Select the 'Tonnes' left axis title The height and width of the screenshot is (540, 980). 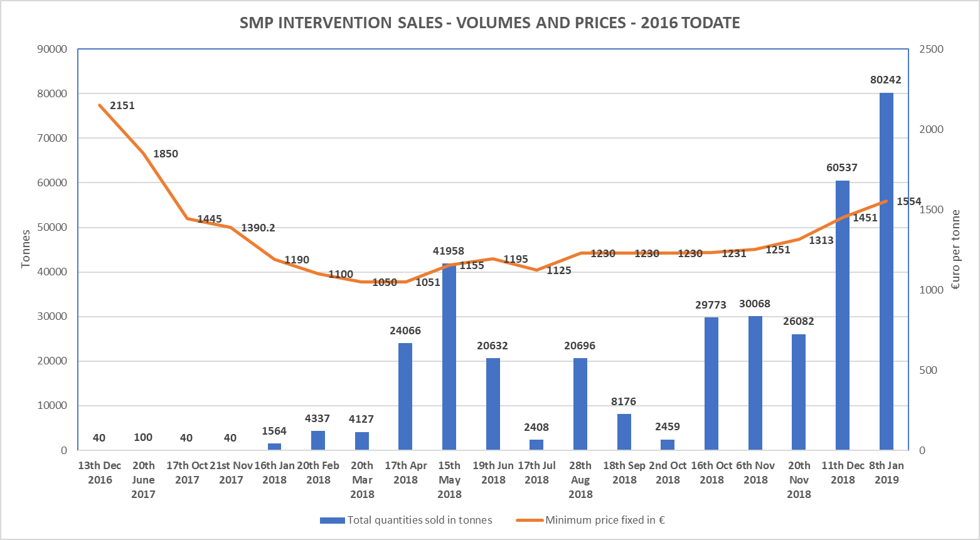point(26,249)
